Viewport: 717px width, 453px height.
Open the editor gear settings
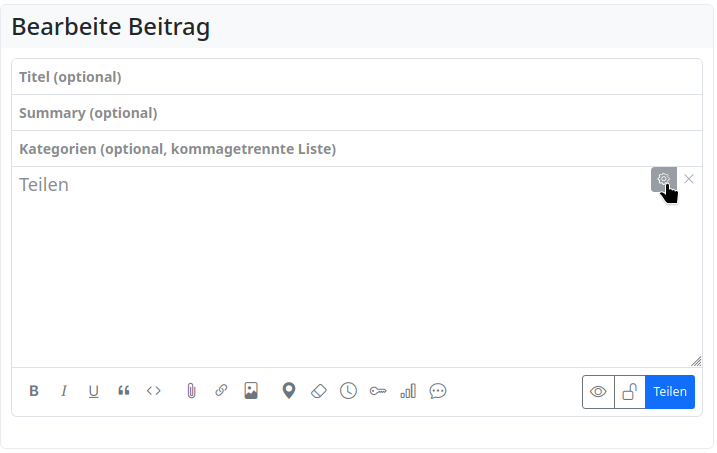click(663, 179)
